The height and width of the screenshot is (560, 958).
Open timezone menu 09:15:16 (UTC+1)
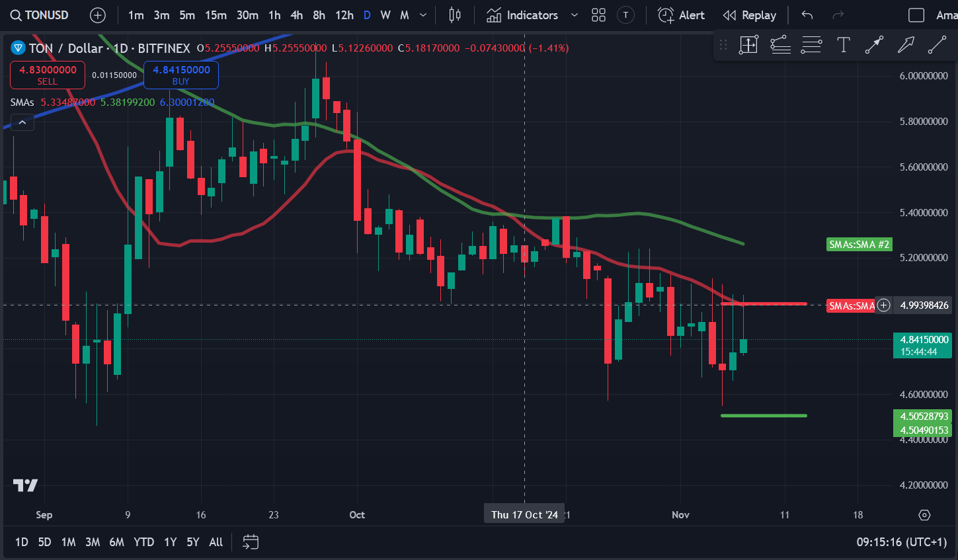902,542
